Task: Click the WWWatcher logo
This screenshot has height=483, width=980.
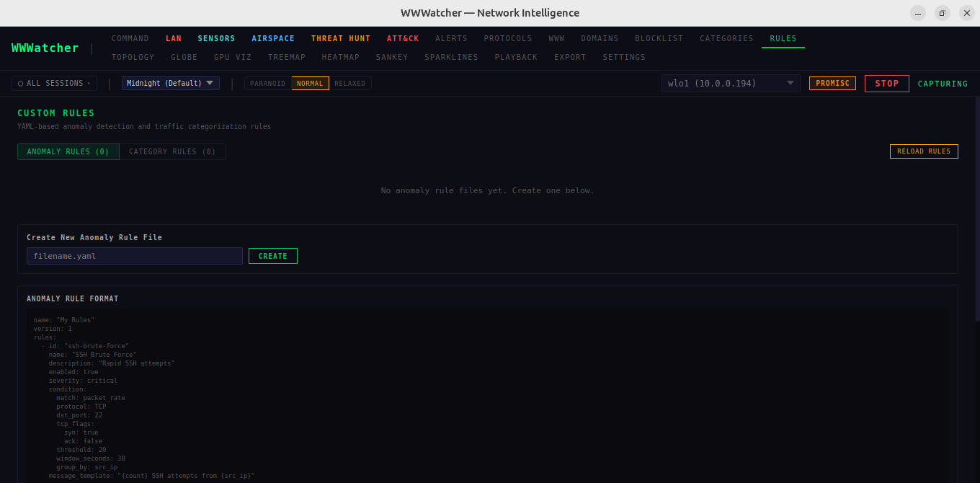Action: click(45, 48)
